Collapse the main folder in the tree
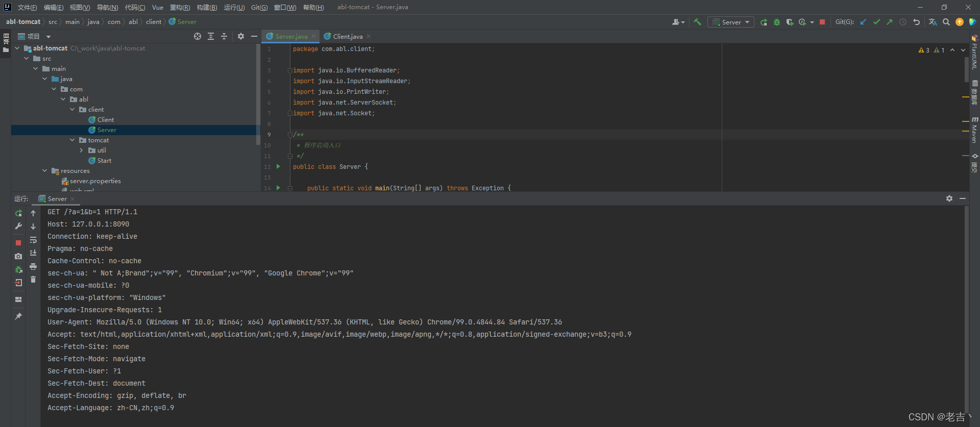Screen dimensions: 980x427 pyautogui.click(x=36, y=69)
